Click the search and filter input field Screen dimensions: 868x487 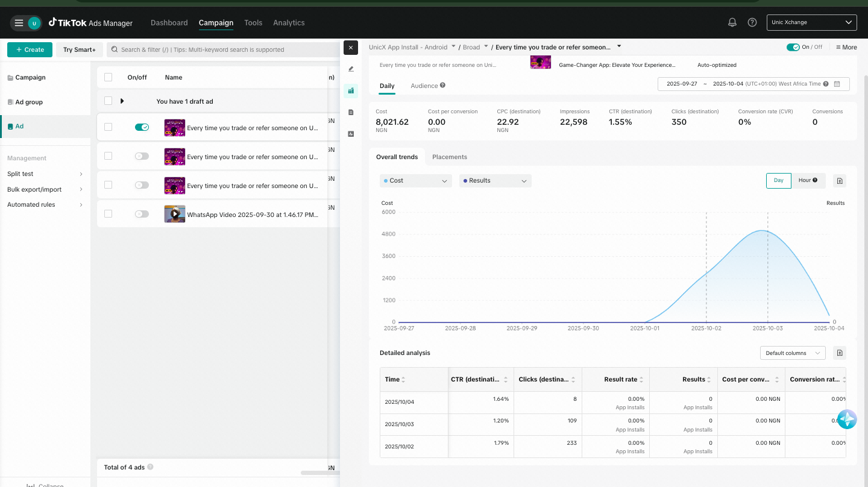[x=223, y=49]
